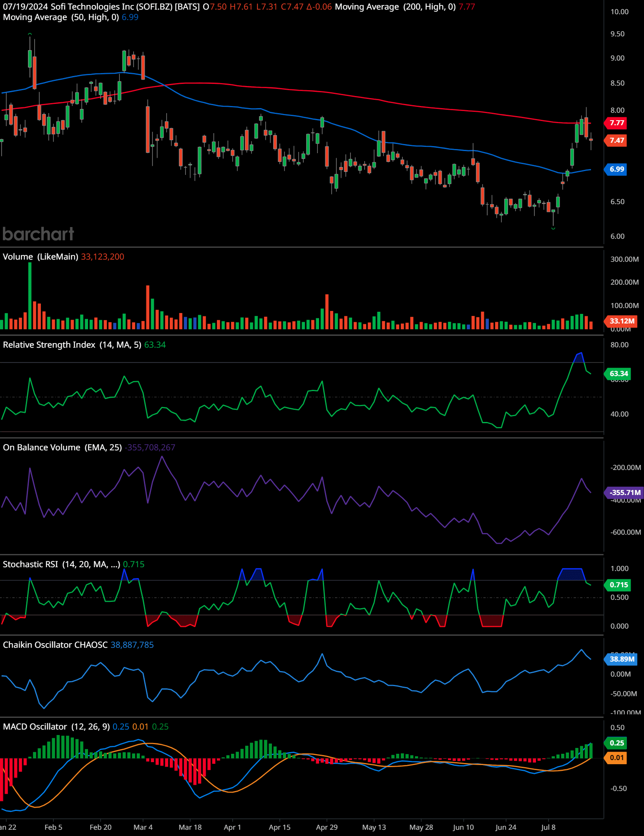Click the Apr 15 date label
Image resolution: width=644 pixels, height=836 pixels.
click(279, 827)
